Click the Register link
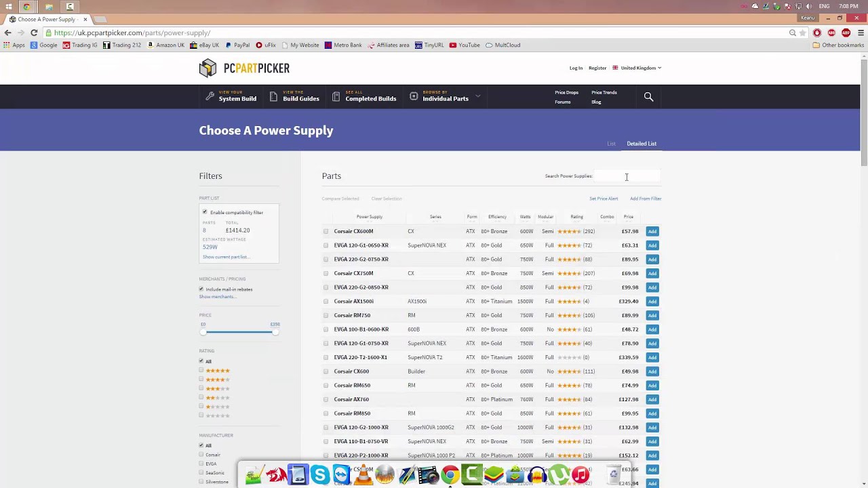868x488 pixels. tap(597, 68)
